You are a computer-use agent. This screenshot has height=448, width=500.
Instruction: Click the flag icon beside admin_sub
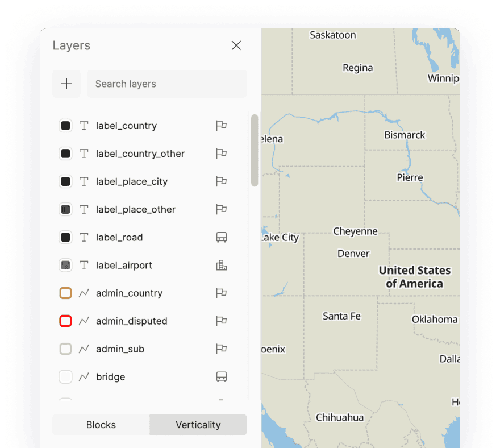(221, 349)
